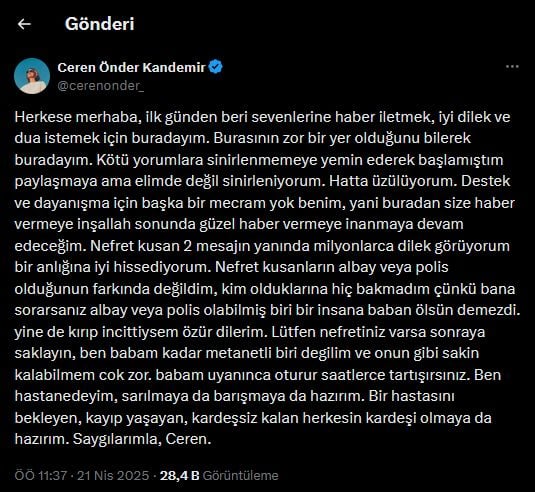The height and width of the screenshot is (492, 535).
Task: Click the Gönderi page heading
Action: point(100,24)
